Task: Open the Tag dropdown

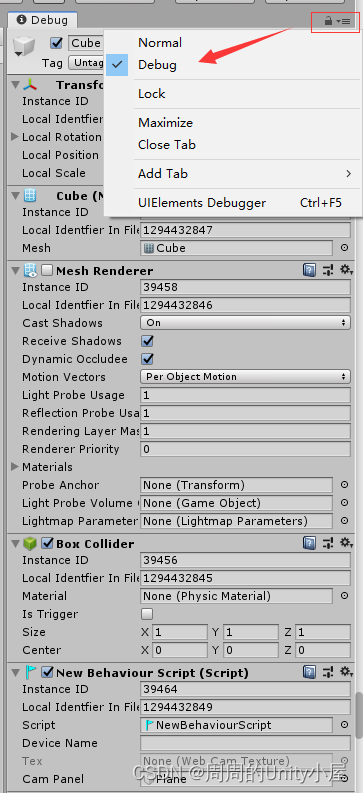Action: pos(85,63)
